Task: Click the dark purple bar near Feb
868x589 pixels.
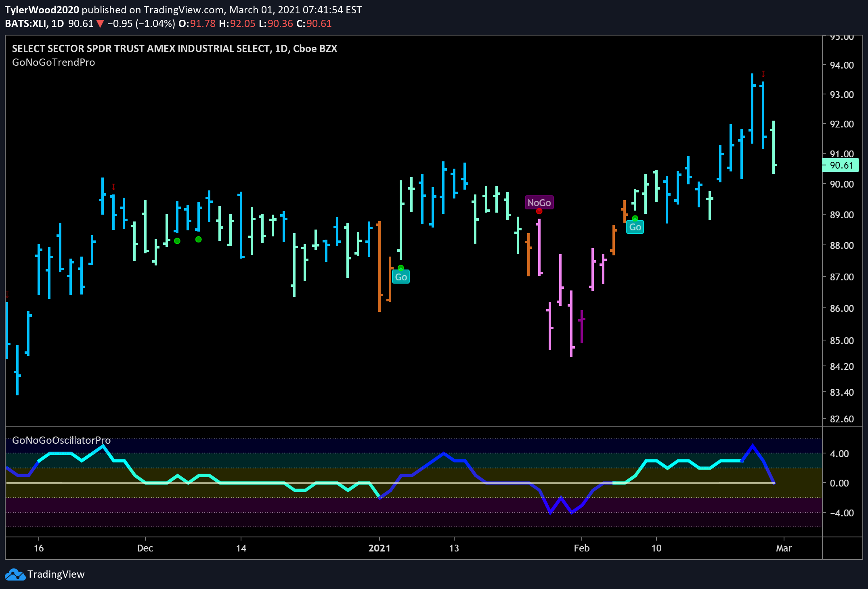Action: [x=582, y=327]
